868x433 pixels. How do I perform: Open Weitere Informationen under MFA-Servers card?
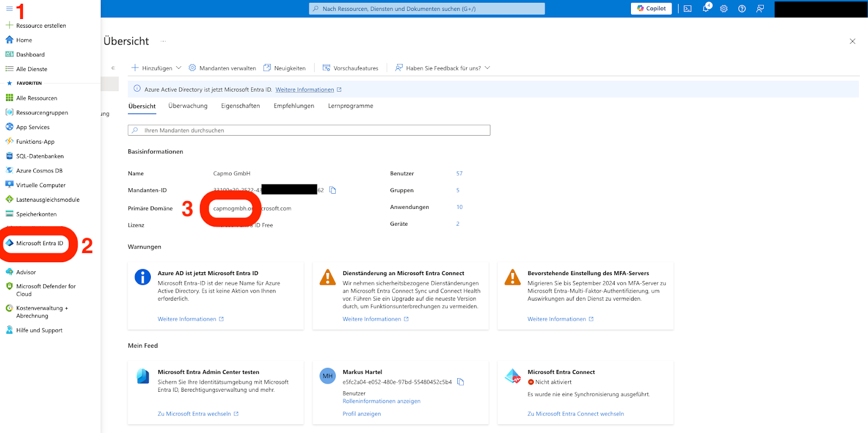[x=560, y=319]
